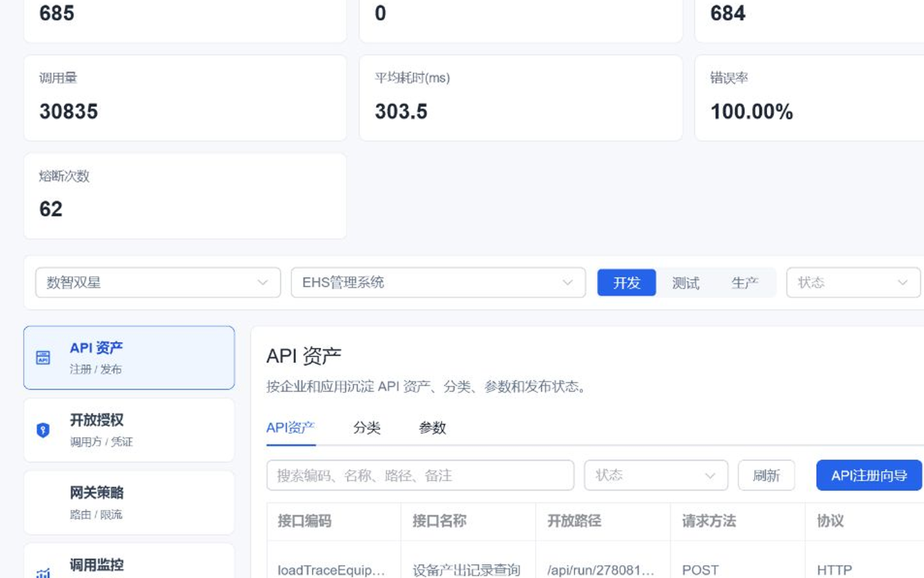Click the shield icon beside 开放授权

pos(43,430)
